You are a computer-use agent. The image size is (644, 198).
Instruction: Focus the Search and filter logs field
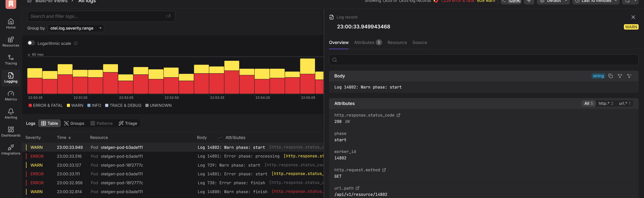click(x=101, y=16)
